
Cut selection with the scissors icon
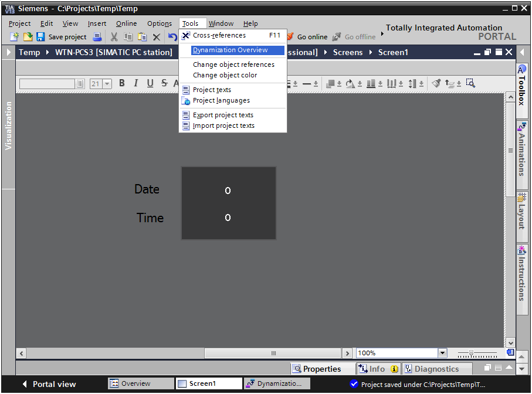pyautogui.click(x=114, y=36)
